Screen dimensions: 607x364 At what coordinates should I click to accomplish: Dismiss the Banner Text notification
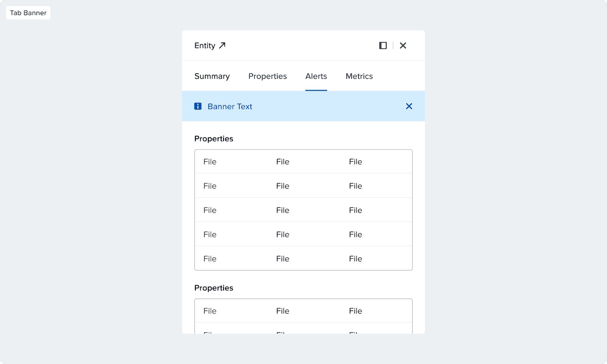pos(409,106)
